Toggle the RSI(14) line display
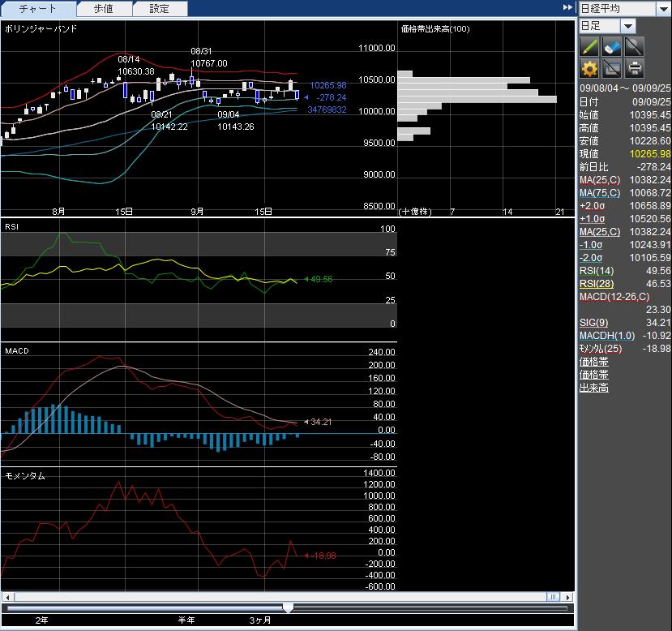672x631 pixels. [x=597, y=271]
